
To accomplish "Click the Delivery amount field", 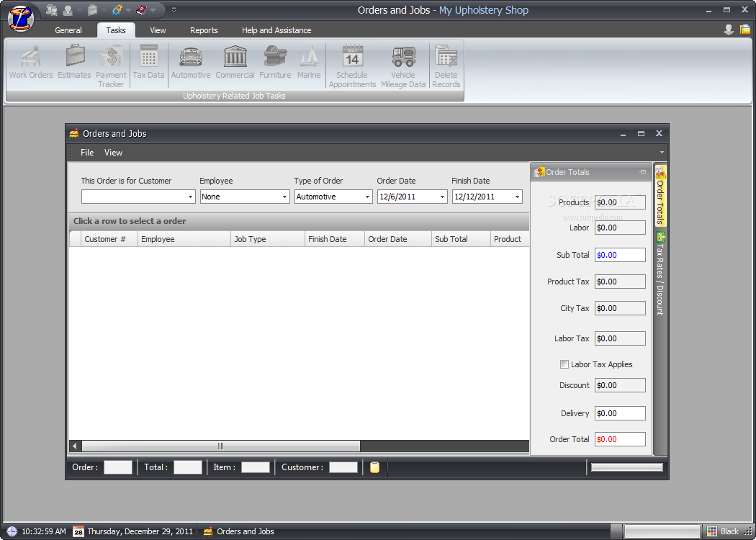I will click(620, 413).
